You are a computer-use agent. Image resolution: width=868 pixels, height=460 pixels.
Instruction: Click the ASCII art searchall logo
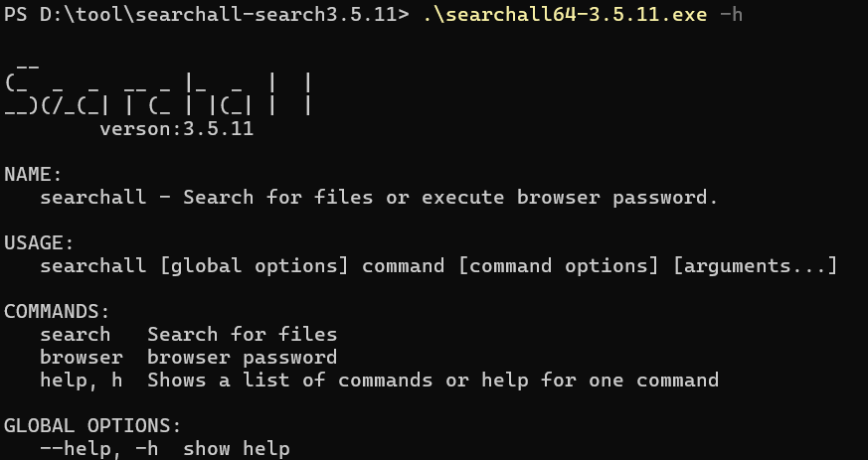pos(158,90)
